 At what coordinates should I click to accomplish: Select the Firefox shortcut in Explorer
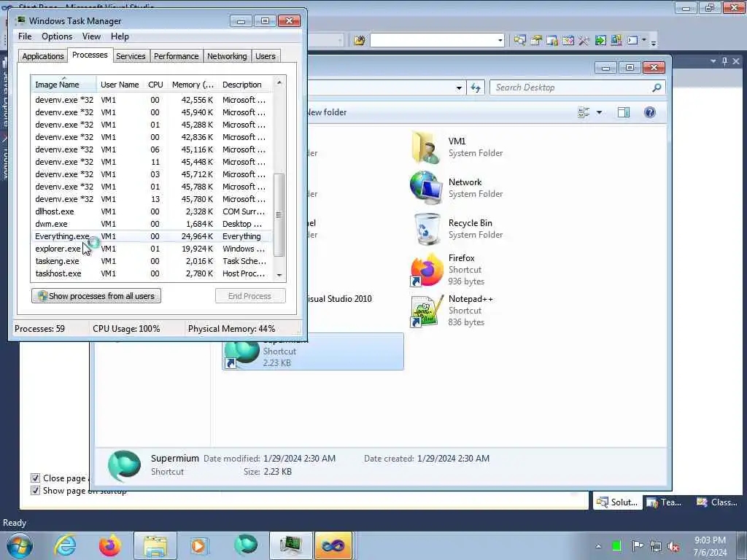(426, 270)
